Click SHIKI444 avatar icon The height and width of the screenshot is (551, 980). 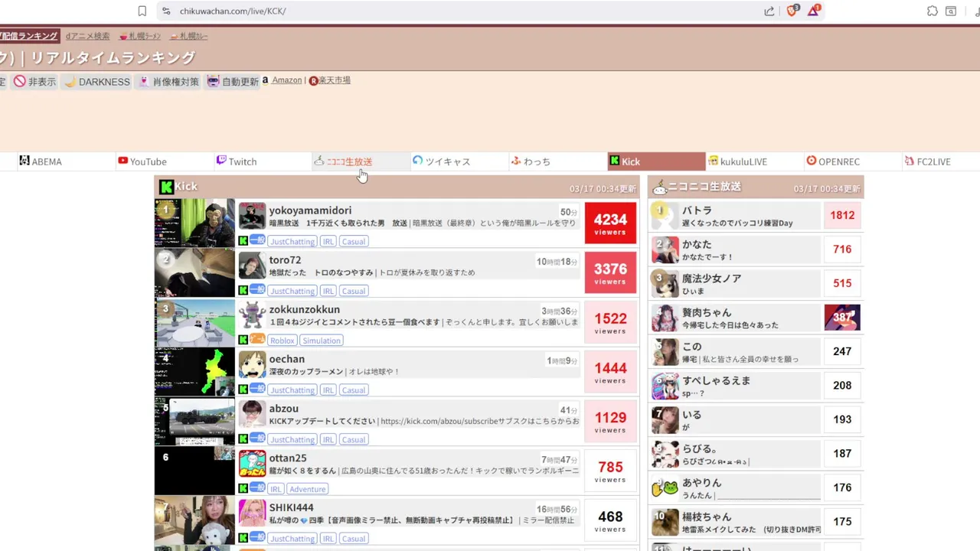tap(252, 514)
